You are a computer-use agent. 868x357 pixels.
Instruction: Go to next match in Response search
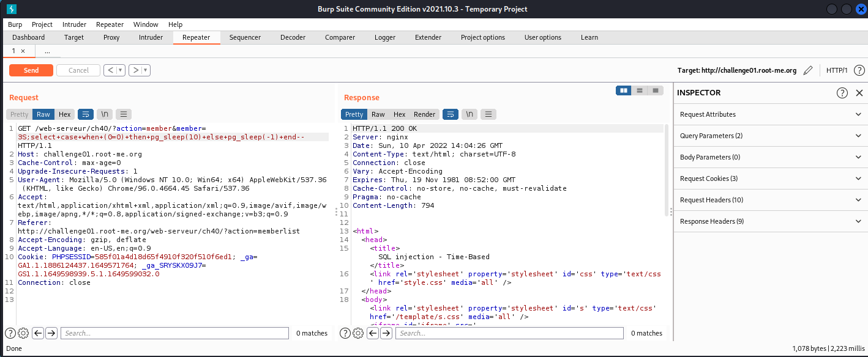[386, 333]
